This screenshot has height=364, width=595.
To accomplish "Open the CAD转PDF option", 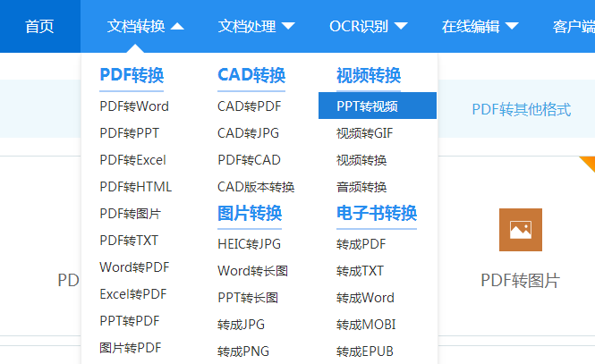I will (250, 106).
